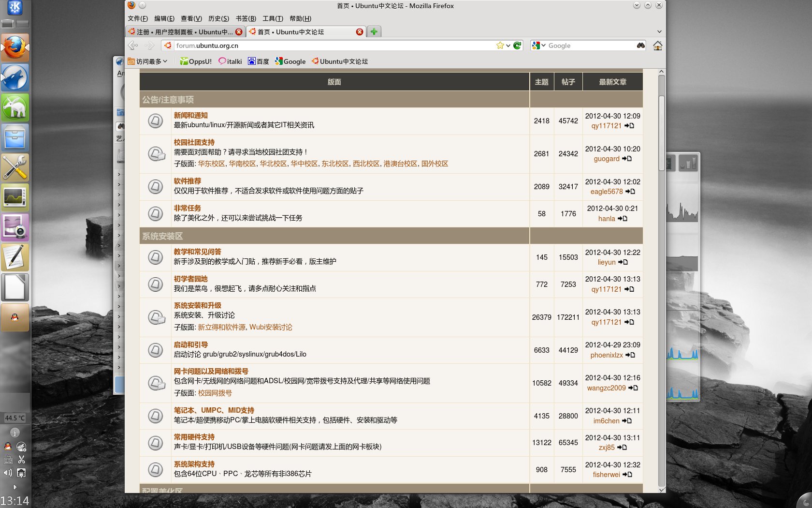Open the 教学和常见问答 forum
812x508 pixels.
pos(198,252)
